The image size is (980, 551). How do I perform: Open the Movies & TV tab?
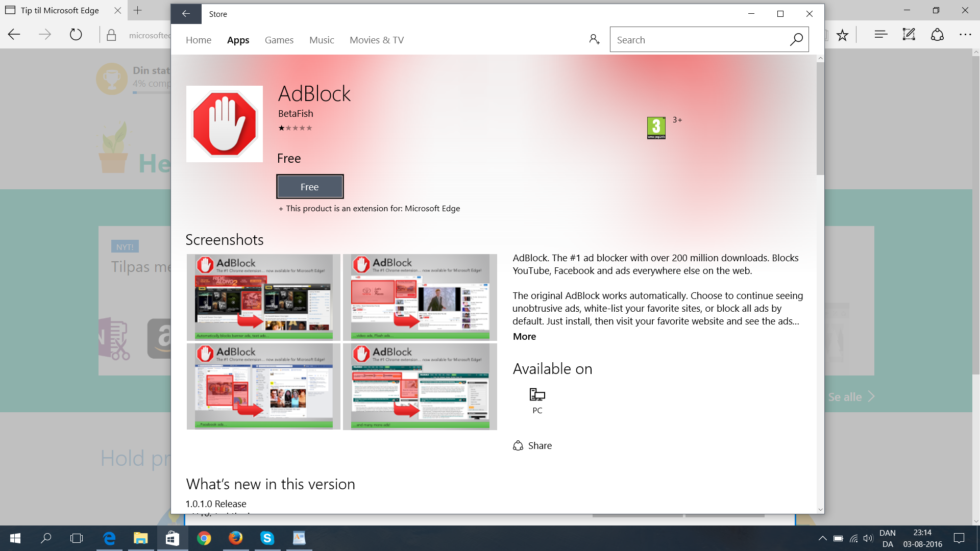click(x=376, y=40)
